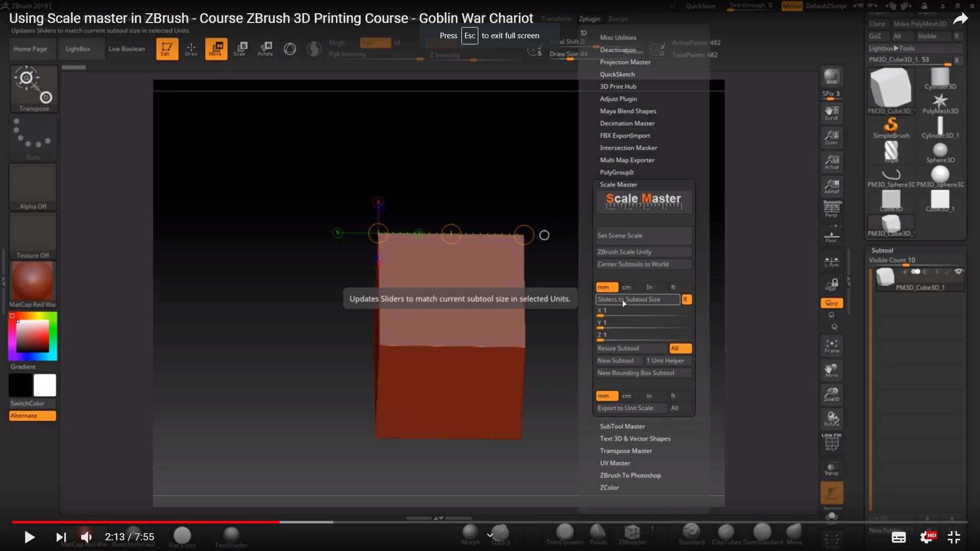This screenshot has height=551, width=980.
Task: Toggle the XYZ rotation mode button
Action: coord(831,303)
